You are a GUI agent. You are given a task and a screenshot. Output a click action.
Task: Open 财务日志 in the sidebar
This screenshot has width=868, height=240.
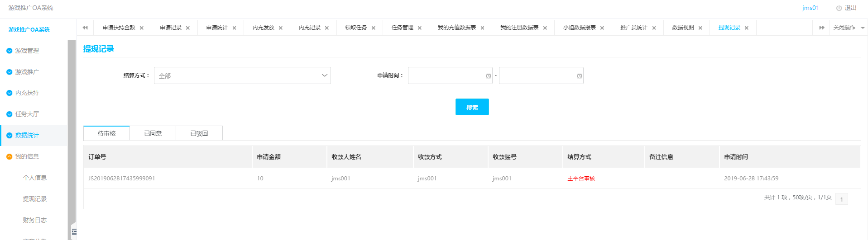35,220
